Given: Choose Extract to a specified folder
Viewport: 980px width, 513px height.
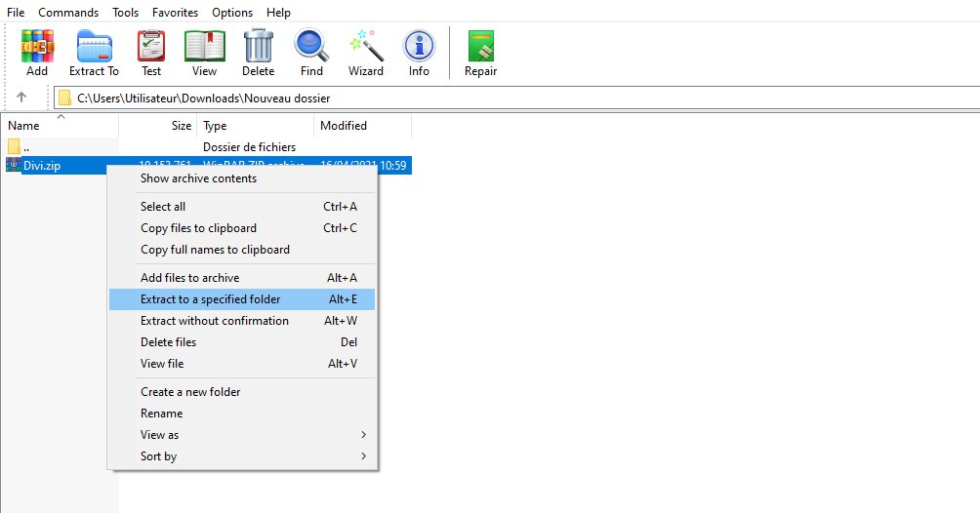Looking at the screenshot, I should (242, 299).
